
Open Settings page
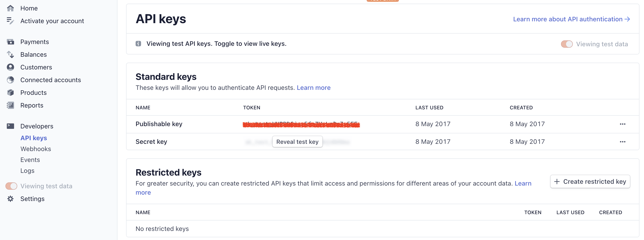(x=32, y=199)
